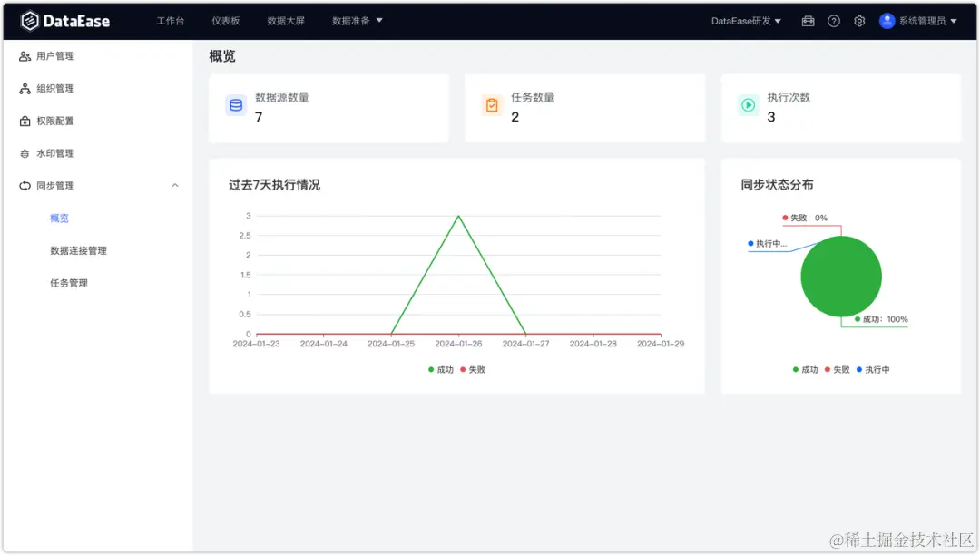Click the green pie chart slice
This screenshot has height=555, width=980.
(841, 277)
